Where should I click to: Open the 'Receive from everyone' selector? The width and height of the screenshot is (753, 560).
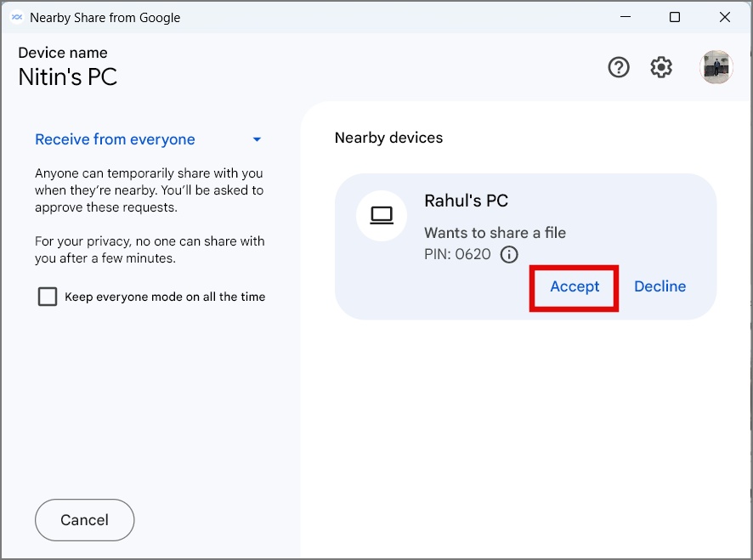(x=116, y=140)
